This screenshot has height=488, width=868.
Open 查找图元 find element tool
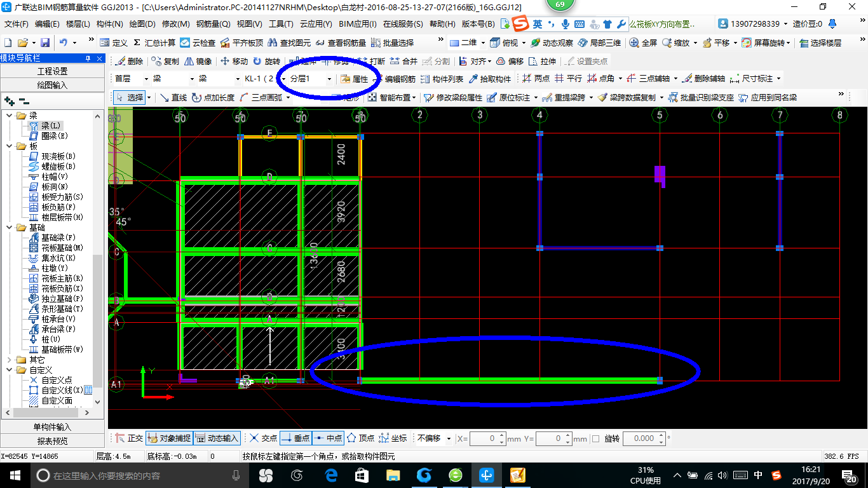tap(290, 43)
